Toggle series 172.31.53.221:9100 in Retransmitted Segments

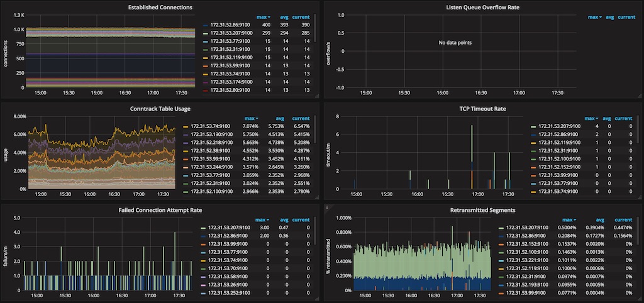526,260
